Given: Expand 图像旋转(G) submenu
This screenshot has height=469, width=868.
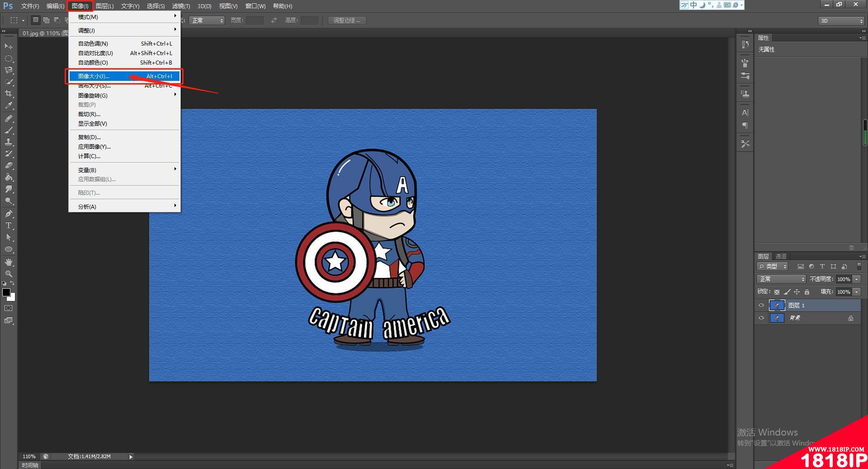Looking at the screenshot, I should 125,96.
